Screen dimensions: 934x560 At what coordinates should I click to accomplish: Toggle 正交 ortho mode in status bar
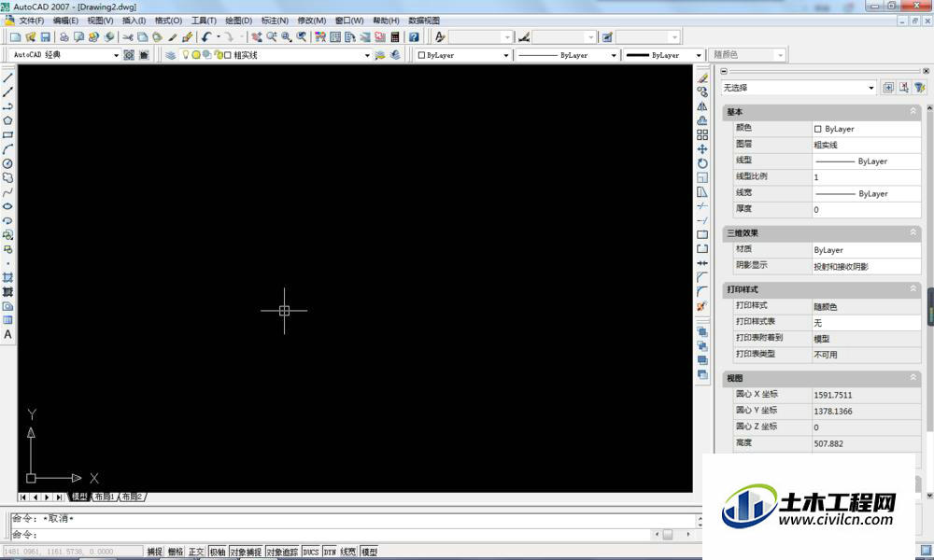click(196, 552)
